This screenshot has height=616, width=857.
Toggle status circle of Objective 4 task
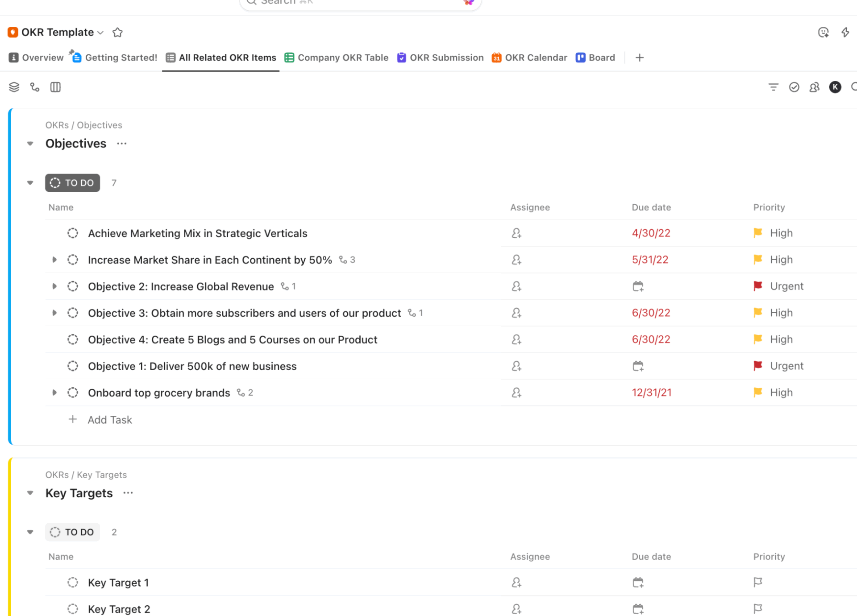click(x=73, y=339)
